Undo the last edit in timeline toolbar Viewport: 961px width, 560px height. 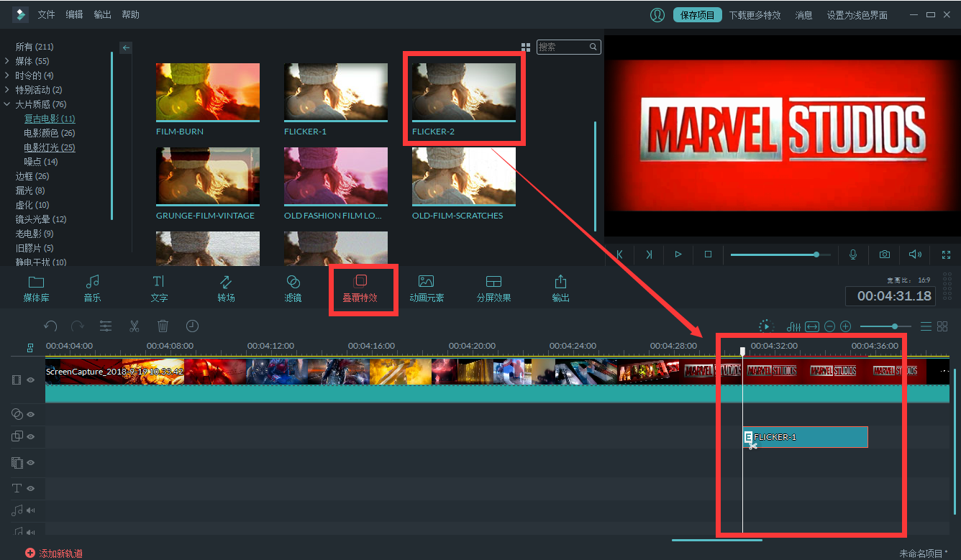point(50,326)
